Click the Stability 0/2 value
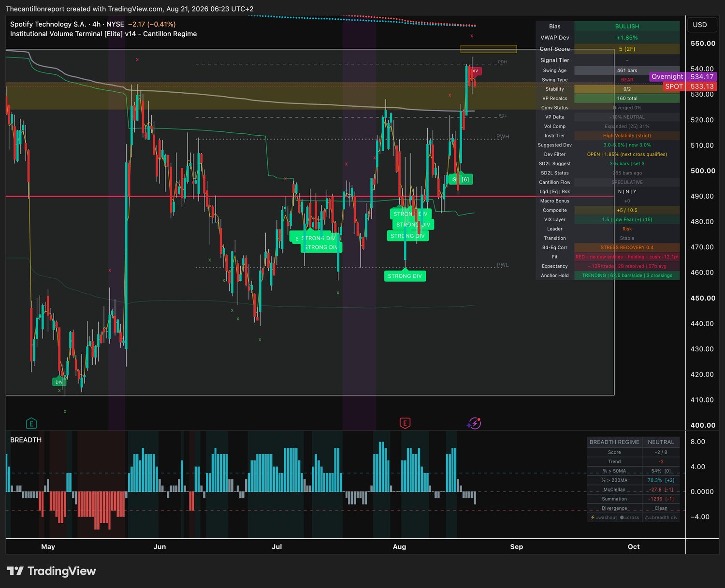The width and height of the screenshot is (725, 588). coord(627,89)
